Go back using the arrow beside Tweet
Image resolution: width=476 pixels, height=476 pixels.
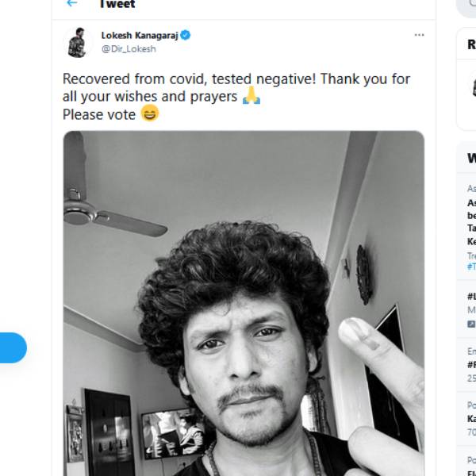tap(72, 3)
